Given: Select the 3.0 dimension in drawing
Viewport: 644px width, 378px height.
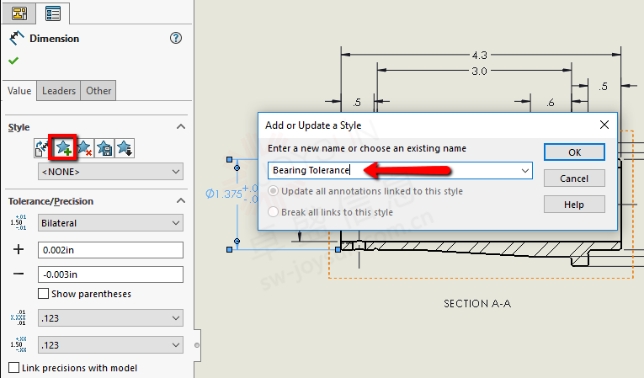Looking at the screenshot, I should point(479,71).
